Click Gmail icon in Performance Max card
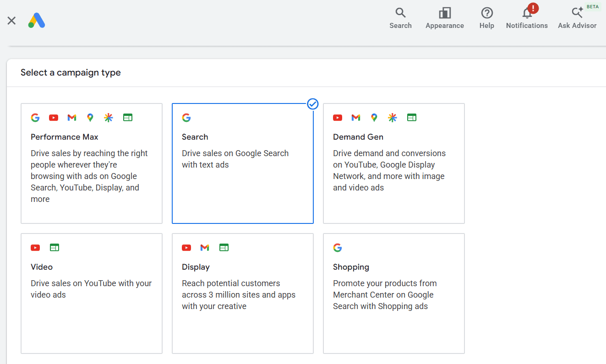Screen dimensions: 606x364 coord(72,118)
